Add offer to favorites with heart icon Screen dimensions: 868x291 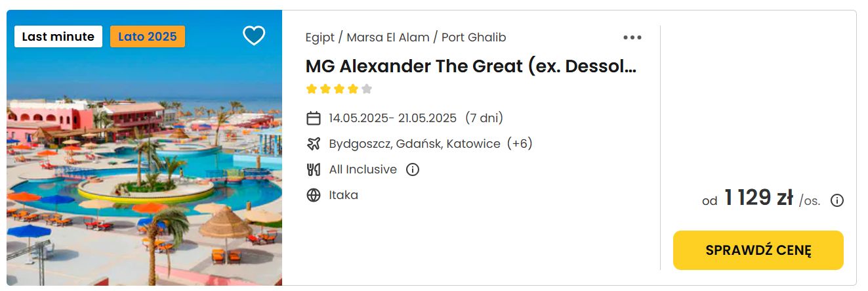tap(254, 35)
